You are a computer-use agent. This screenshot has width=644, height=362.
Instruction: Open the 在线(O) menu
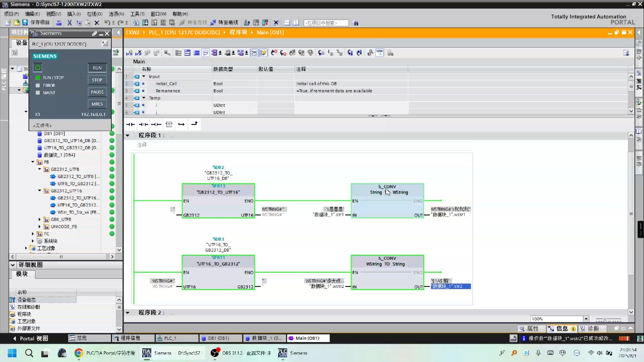(x=95, y=14)
